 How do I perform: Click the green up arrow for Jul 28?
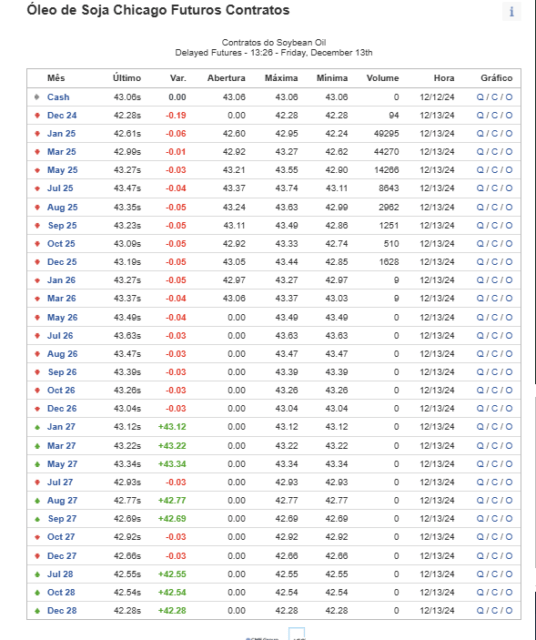(x=37, y=574)
